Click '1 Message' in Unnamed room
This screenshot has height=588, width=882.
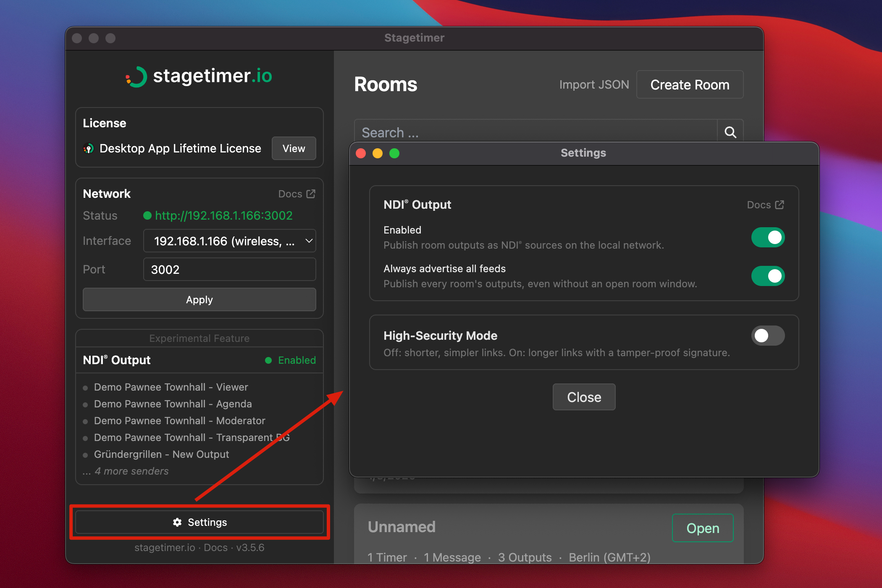point(452,557)
